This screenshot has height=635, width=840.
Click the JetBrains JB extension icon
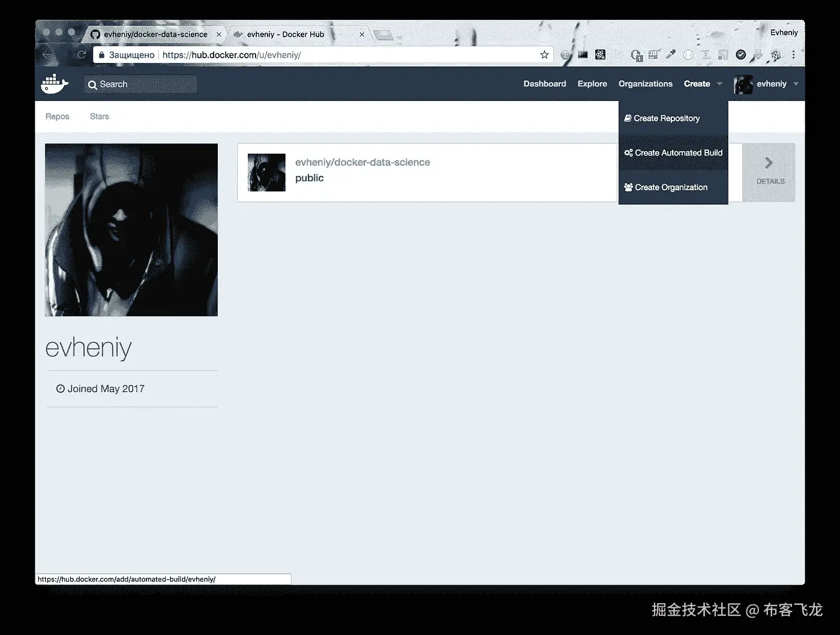(x=653, y=55)
